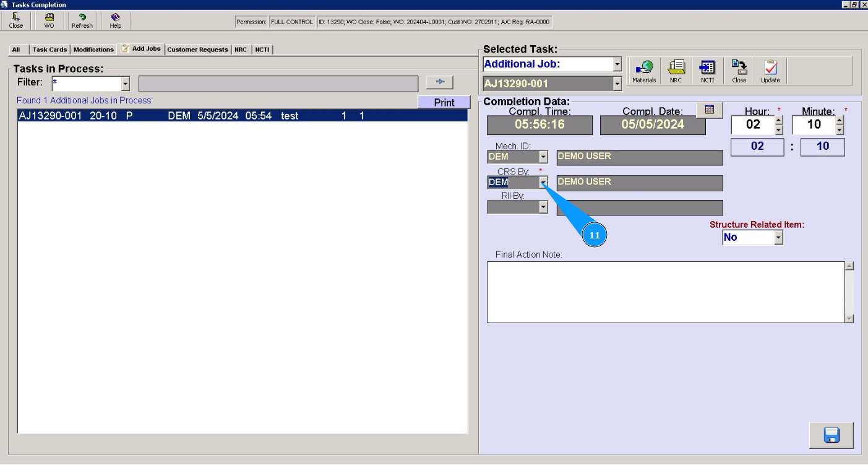Viewport: 868px width, 465px height.
Task: Open the Mech. ID dropdown
Action: (x=543, y=157)
